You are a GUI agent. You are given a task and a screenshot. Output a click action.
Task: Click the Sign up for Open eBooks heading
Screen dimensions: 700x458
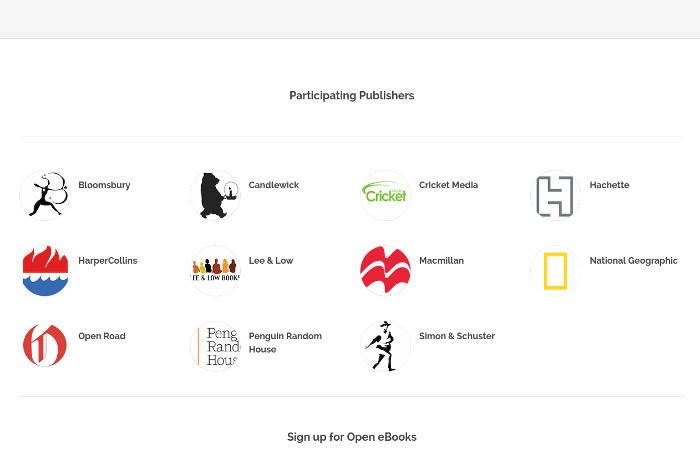(x=351, y=437)
